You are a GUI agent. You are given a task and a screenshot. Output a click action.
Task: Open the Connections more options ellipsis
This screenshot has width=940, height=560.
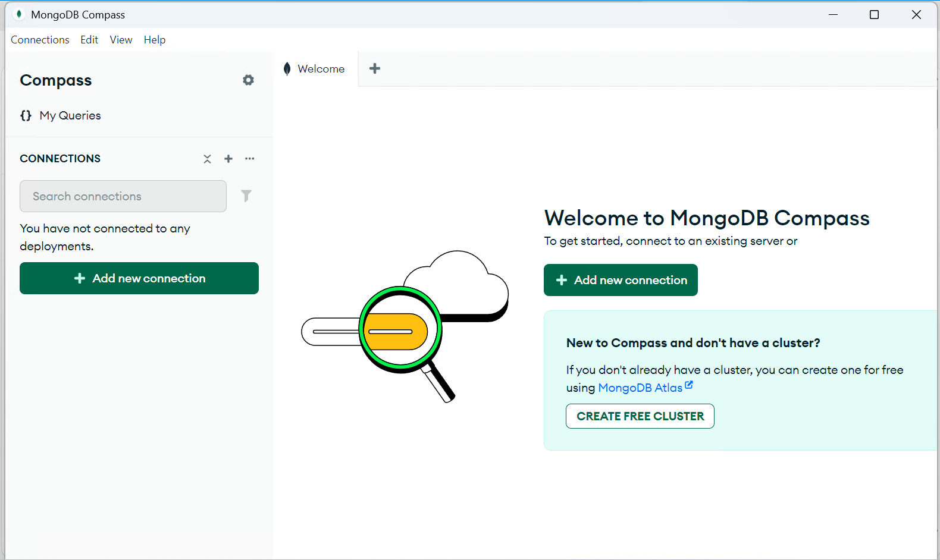tap(250, 159)
